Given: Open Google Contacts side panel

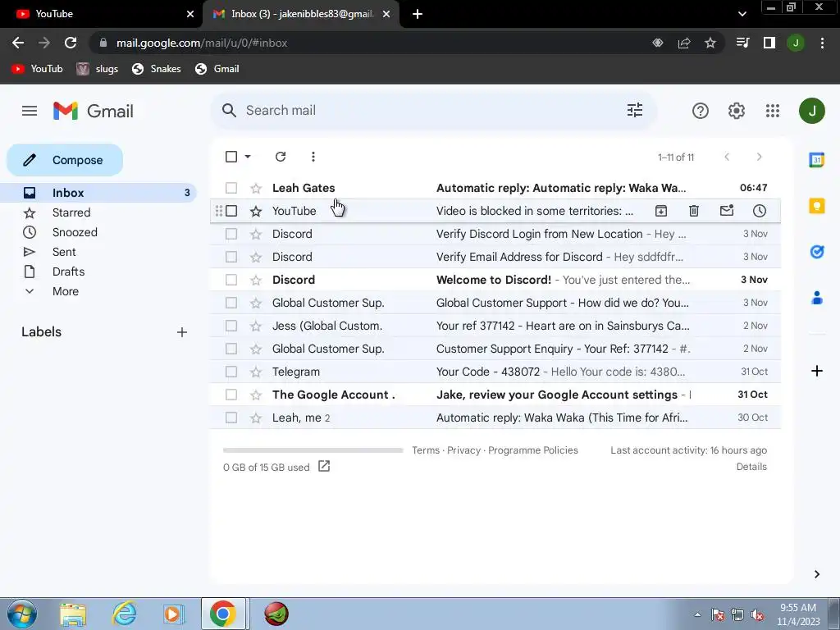Looking at the screenshot, I should (816, 297).
